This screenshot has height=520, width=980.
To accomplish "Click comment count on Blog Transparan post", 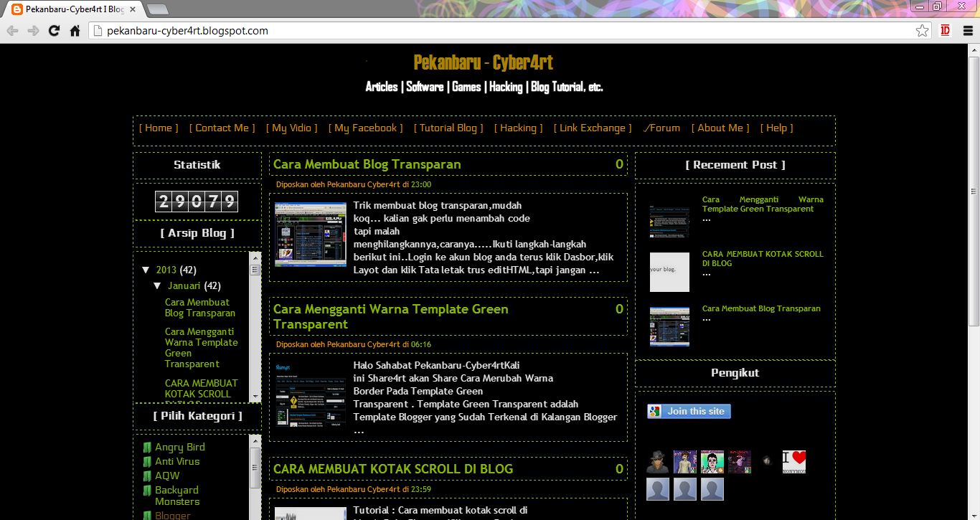I will [619, 164].
